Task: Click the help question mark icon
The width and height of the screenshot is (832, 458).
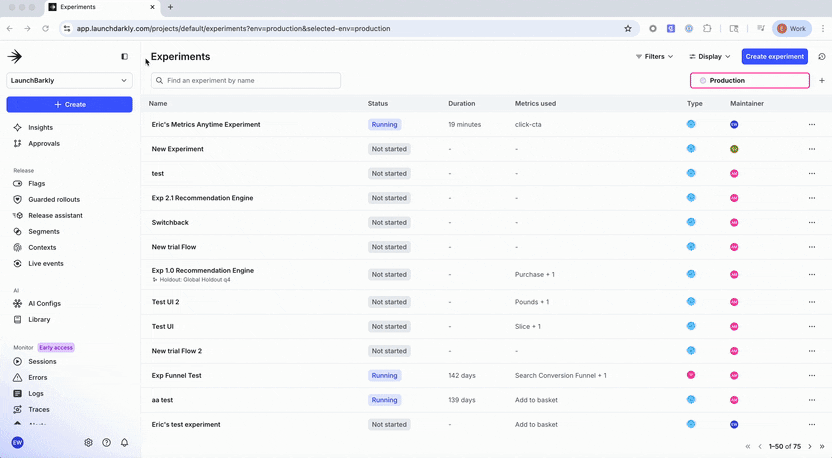Action: pos(106,442)
